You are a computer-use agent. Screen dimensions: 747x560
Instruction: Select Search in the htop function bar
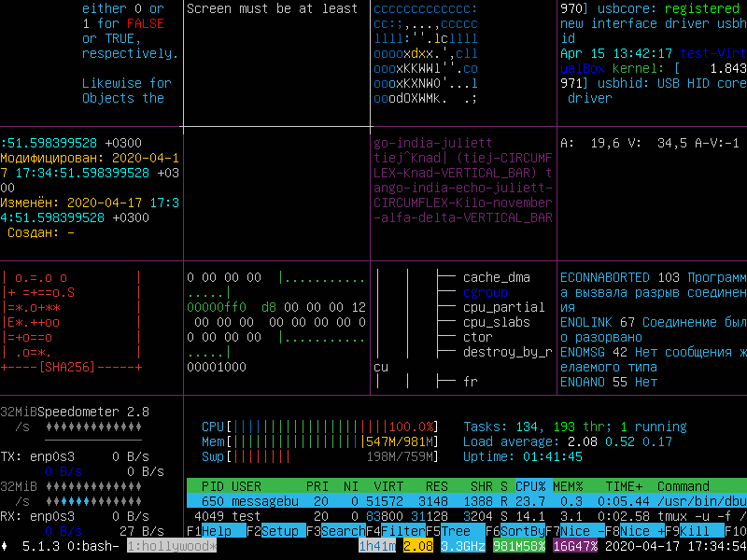342,530
